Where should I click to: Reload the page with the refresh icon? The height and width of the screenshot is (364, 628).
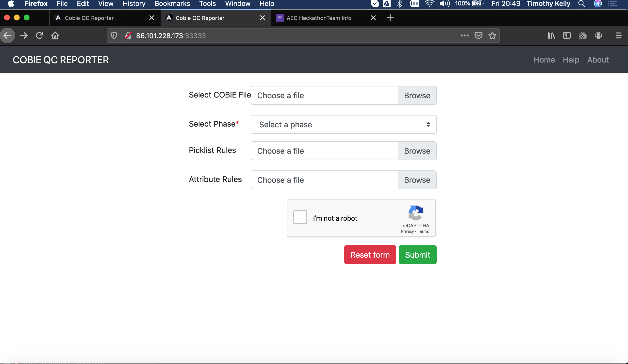[39, 36]
